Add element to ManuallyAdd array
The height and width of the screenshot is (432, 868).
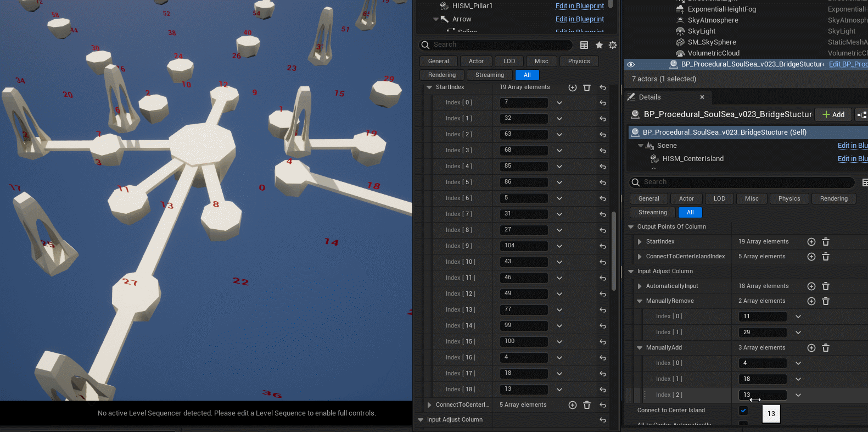tap(811, 348)
